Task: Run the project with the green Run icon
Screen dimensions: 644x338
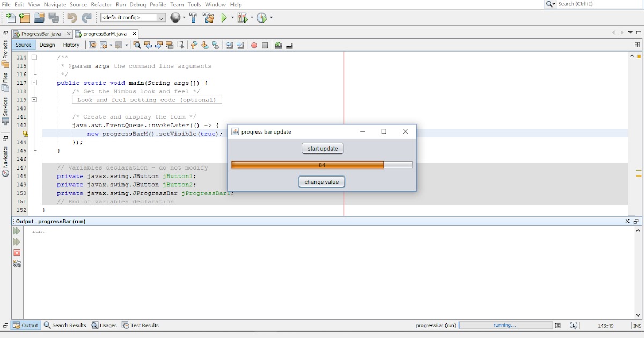Action: tap(224, 17)
